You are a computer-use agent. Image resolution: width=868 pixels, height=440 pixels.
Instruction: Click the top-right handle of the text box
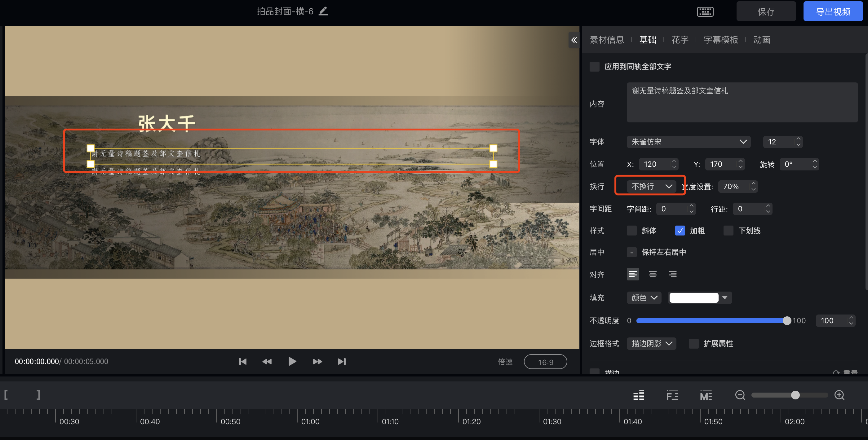pyautogui.click(x=493, y=148)
